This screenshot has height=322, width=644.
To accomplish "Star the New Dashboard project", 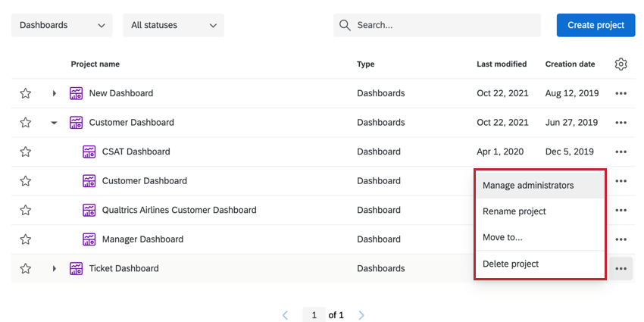I will 26,93.
